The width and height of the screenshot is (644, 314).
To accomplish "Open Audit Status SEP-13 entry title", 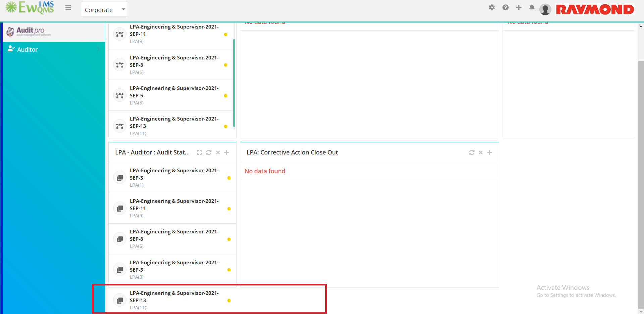I will point(174,297).
